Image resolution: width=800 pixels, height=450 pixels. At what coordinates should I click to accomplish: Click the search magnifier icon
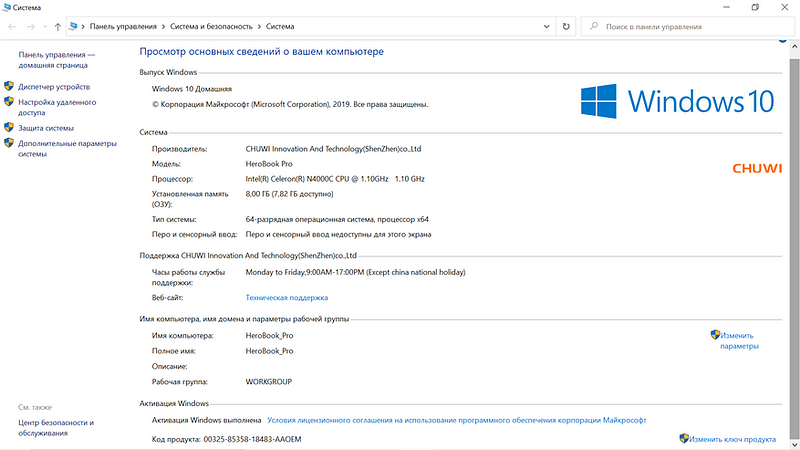pyautogui.click(x=593, y=26)
